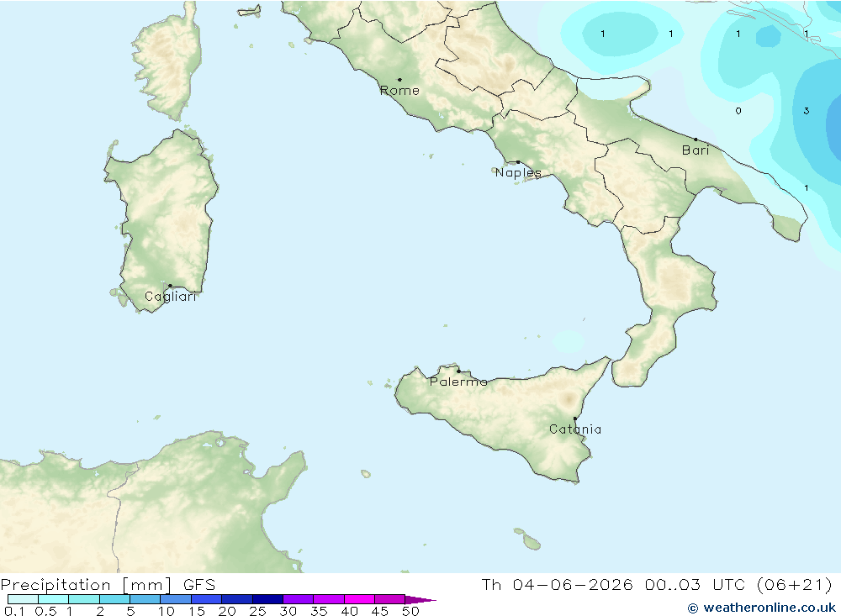
Task: Pick the 15–20 mm blue legend swatch
Action: (207, 599)
